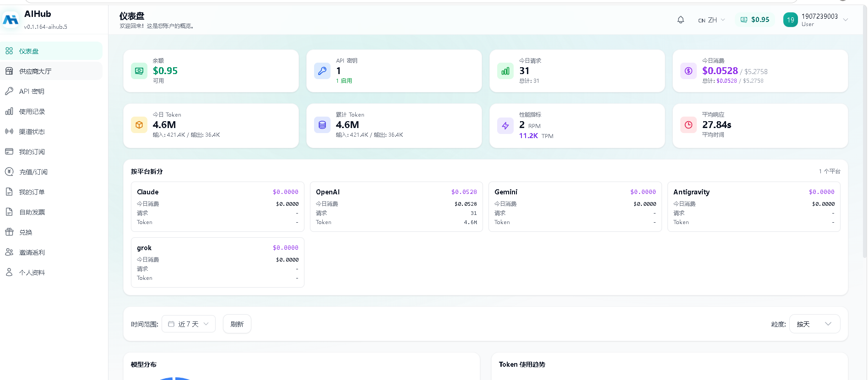Screen dimensions: 868x380
Task: Select 使用记录 from the sidebar
Action: click(x=51, y=111)
